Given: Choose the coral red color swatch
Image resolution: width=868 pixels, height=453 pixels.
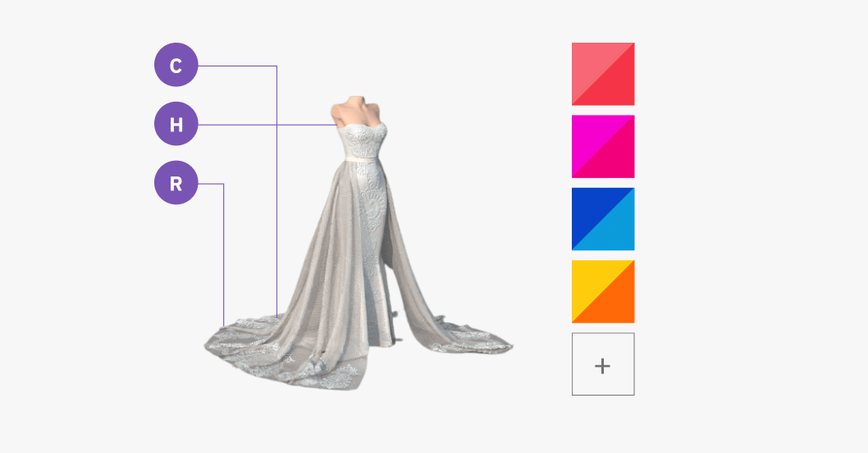Looking at the screenshot, I should pos(602,74).
